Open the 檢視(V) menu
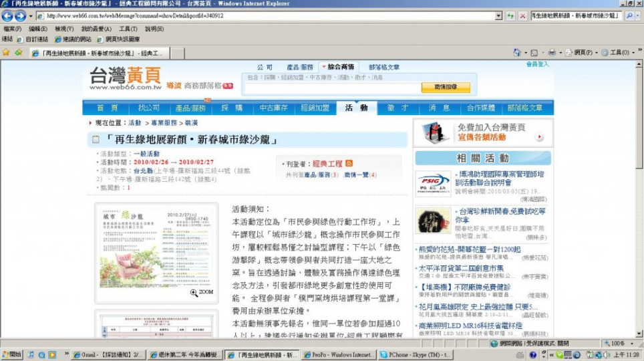Image resolution: width=644 pixels, height=361 pixels. [x=64, y=29]
